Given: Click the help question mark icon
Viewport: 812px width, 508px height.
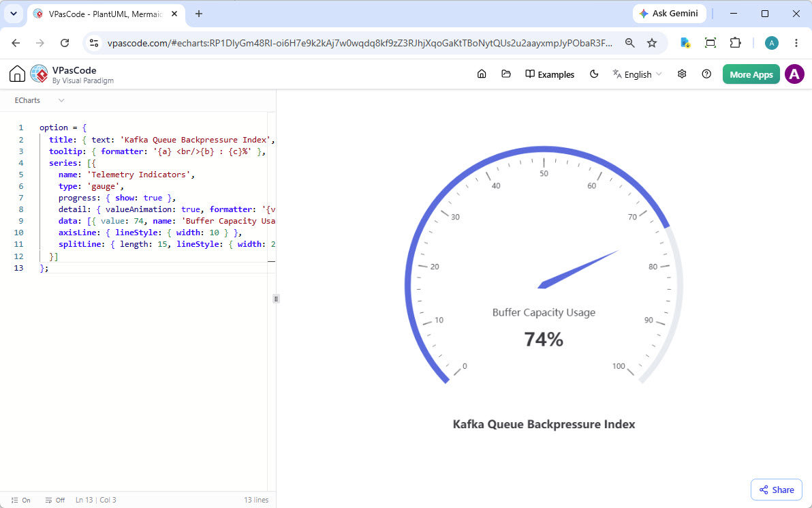Looking at the screenshot, I should coord(706,74).
